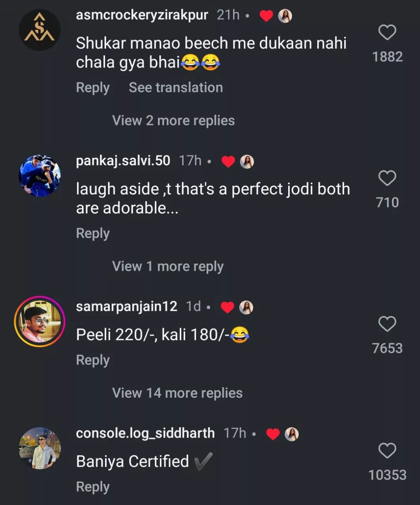Open the samarpanjain12 username link
Image resolution: width=420 pixels, height=505 pixels.
(x=126, y=307)
